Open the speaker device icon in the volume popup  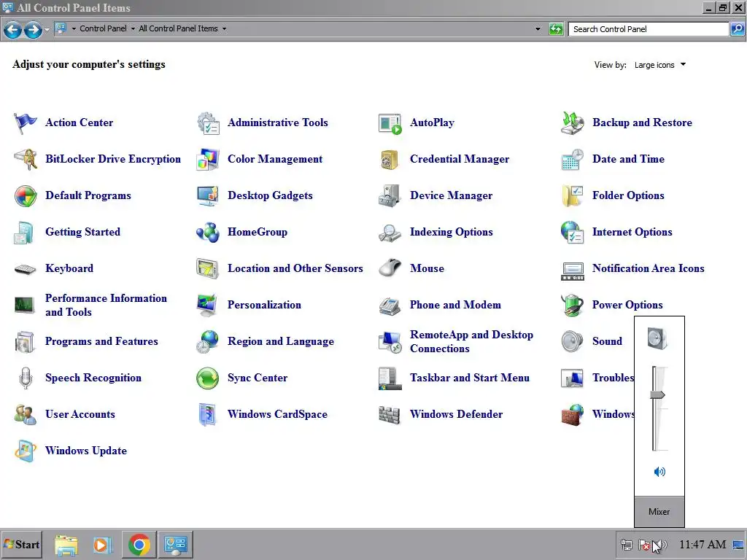pos(659,338)
